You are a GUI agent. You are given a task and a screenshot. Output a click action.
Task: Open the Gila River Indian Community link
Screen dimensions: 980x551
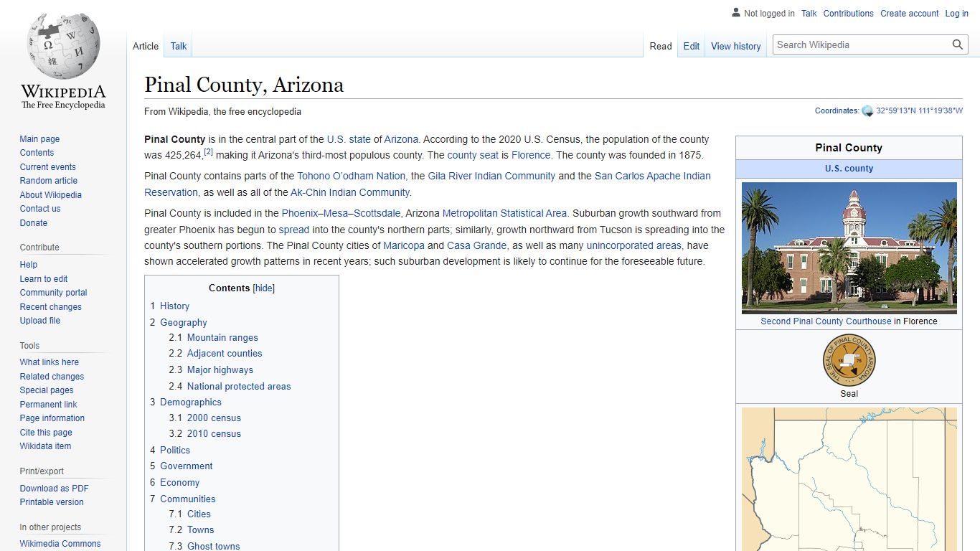(491, 176)
